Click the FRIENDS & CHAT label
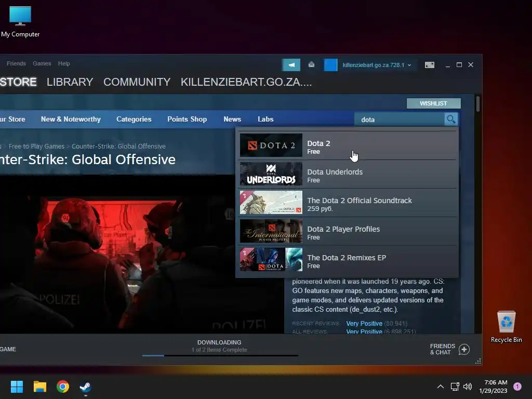Image resolution: width=532 pixels, height=399 pixels. (x=443, y=349)
